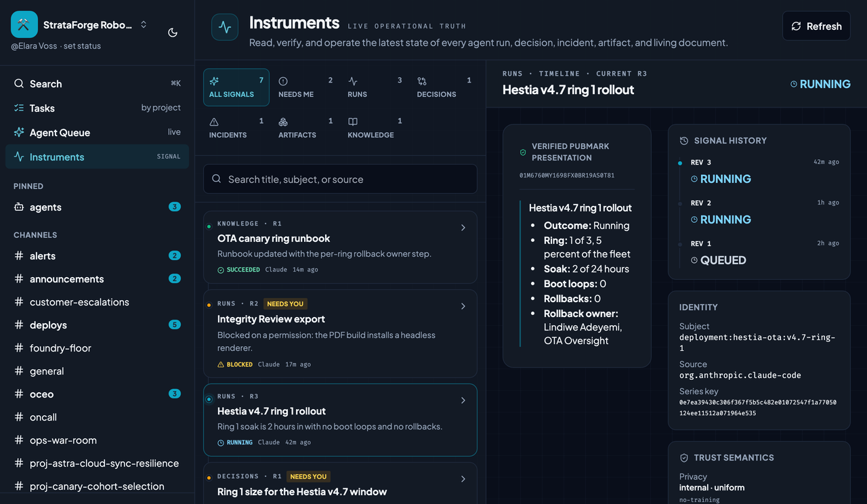Open StrataForge workspace switcher chevron
The width and height of the screenshot is (867, 504).
(144, 24)
